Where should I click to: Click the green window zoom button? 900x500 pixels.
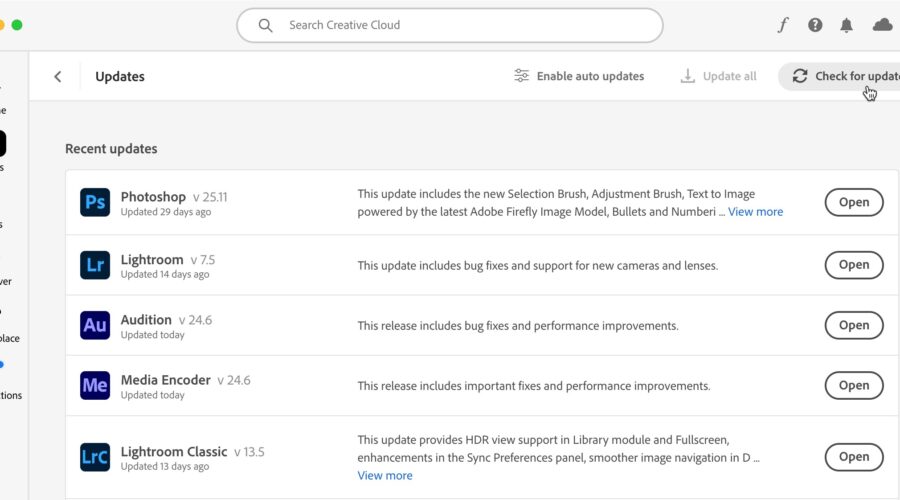point(17,25)
